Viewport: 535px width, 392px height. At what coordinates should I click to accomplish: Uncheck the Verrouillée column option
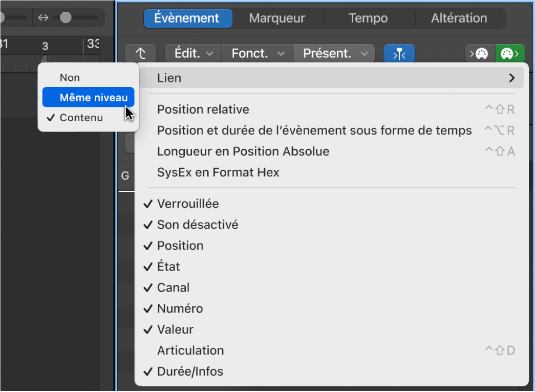(188, 204)
